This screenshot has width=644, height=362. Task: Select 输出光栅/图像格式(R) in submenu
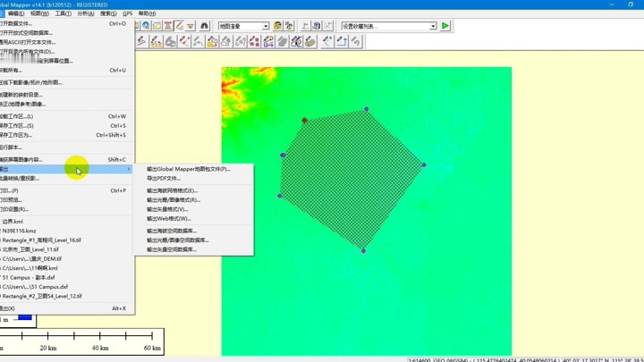[193, 200]
